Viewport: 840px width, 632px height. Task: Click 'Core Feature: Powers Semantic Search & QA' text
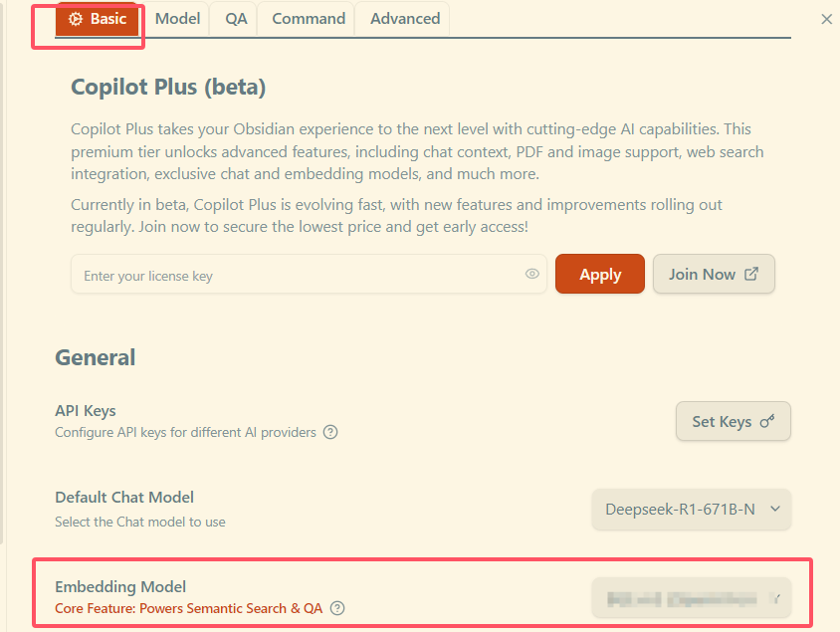pos(188,609)
